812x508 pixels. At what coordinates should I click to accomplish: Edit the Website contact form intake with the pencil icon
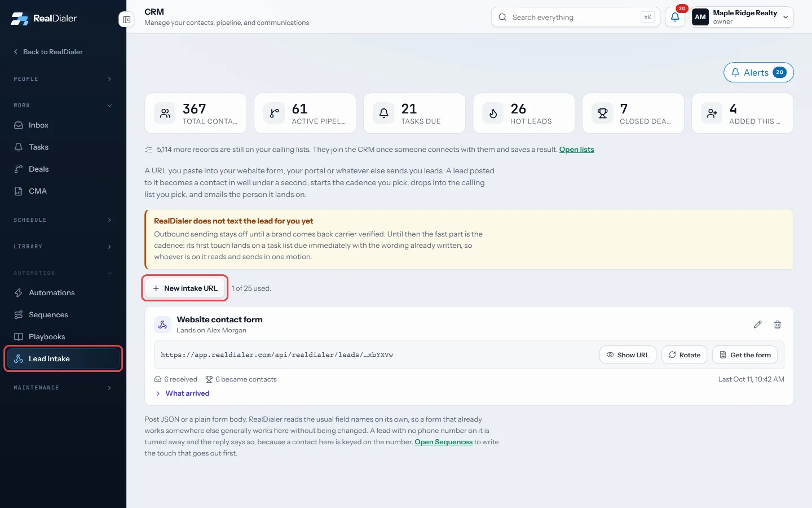point(758,325)
